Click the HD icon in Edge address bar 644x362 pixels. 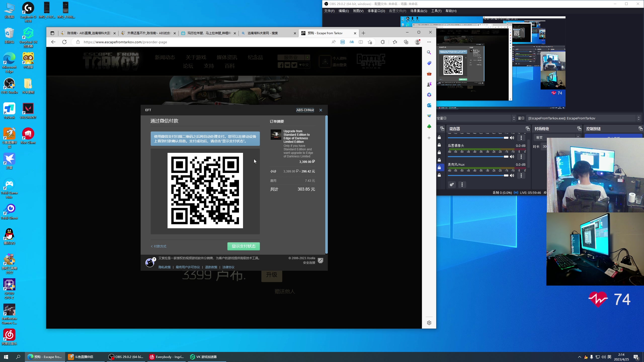point(343,42)
